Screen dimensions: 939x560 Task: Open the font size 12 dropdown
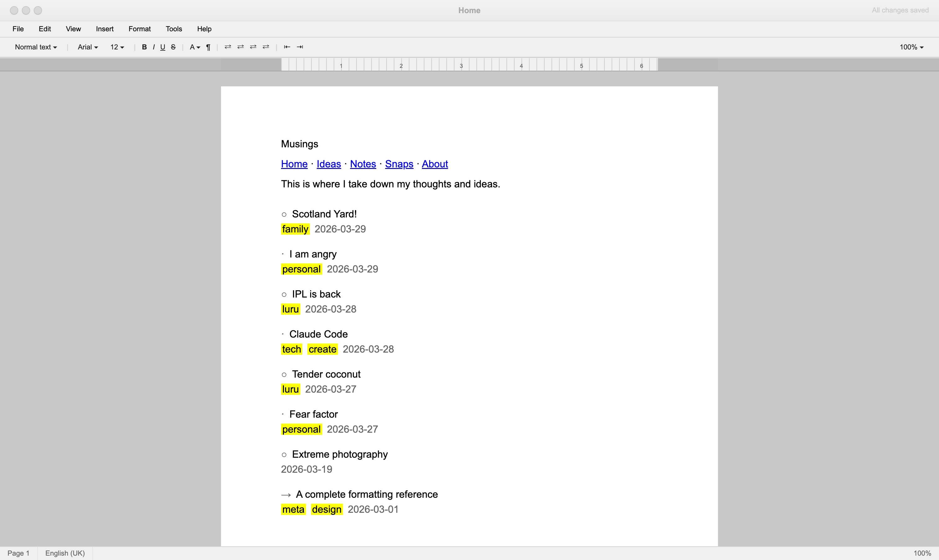(x=117, y=47)
